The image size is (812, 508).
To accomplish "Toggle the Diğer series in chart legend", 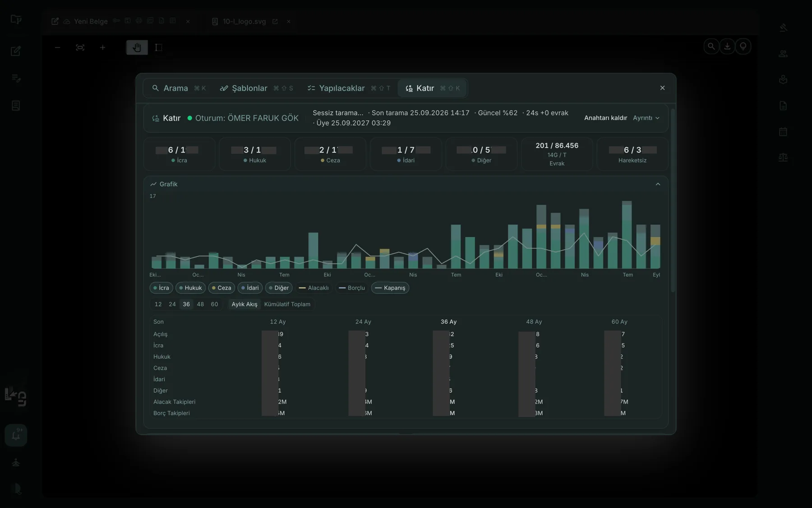I will tap(279, 288).
